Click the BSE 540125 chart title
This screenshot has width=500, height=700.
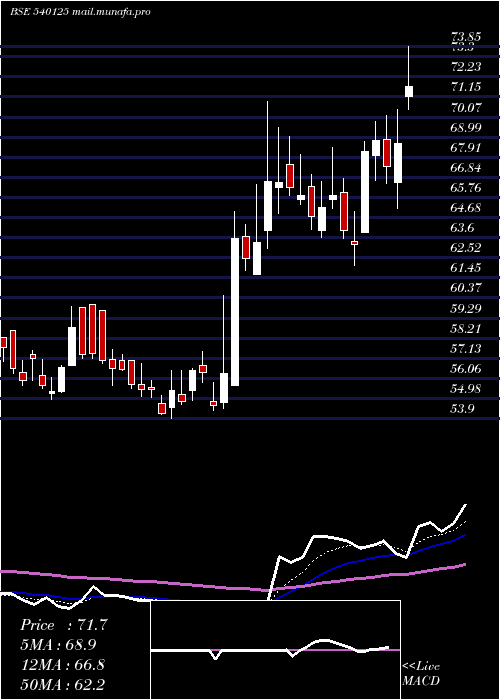[x=80, y=12]
